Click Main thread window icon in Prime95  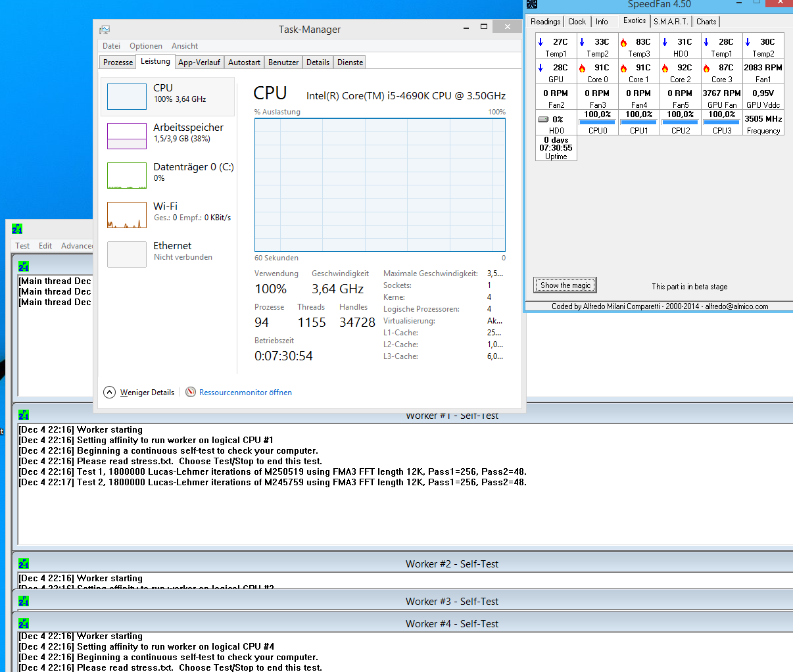(24, 267)
